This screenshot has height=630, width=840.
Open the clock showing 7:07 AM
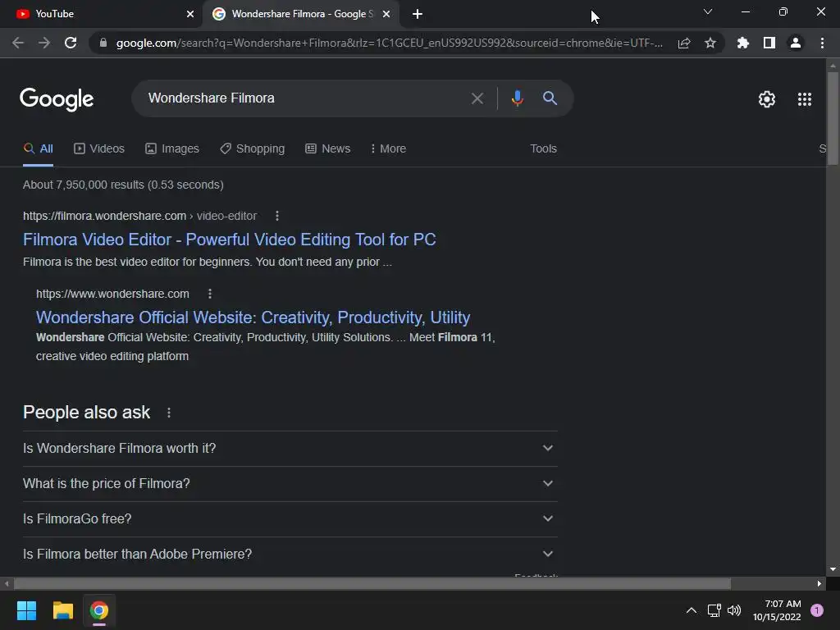coord(777,610)
